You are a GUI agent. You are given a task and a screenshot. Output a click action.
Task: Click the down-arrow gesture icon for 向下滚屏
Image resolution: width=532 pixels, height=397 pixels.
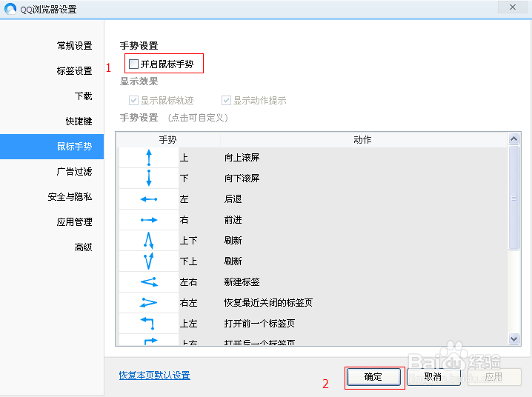coord(149,179)
